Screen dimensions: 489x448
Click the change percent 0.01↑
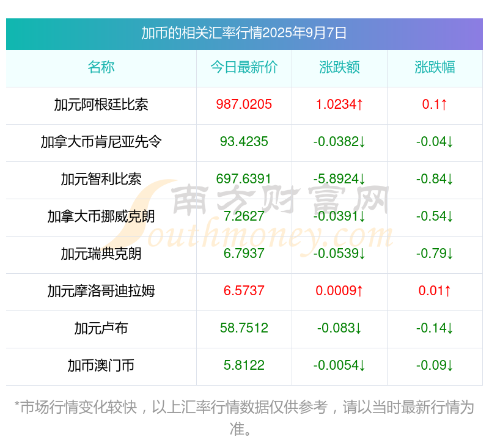pyautogui.click(x=435, y=291)
